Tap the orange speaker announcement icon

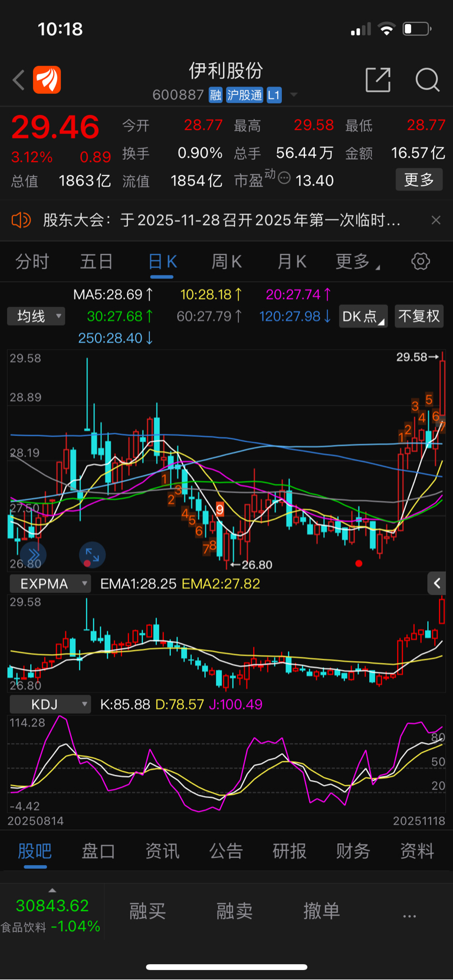(x=21, y=220)
